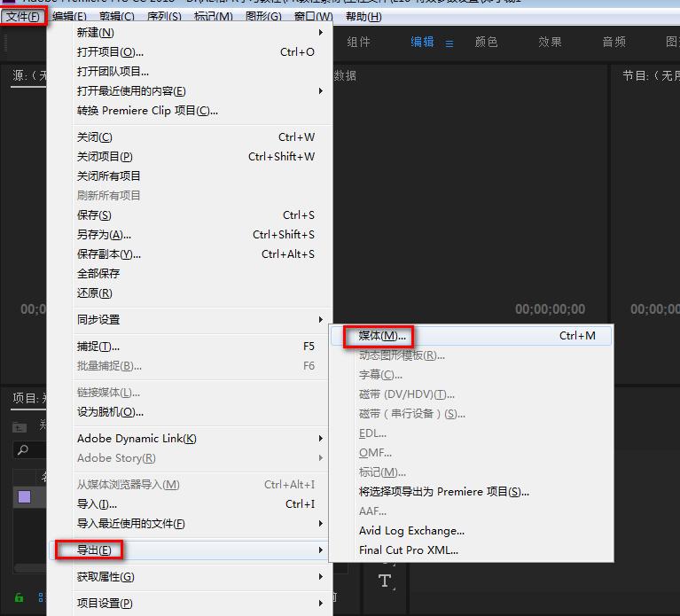Image resolution: width=680 pixels, height=616 pixels.
Task: Click the source monitor timecode 00;00;00;00
Action: pos(550,309)
